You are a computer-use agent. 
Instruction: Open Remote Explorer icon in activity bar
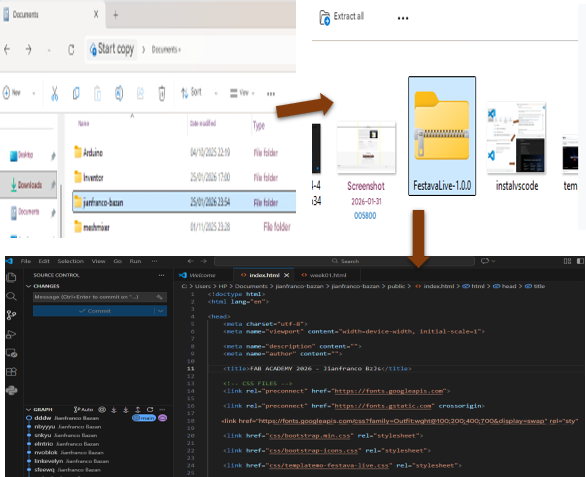coord(12,353)
